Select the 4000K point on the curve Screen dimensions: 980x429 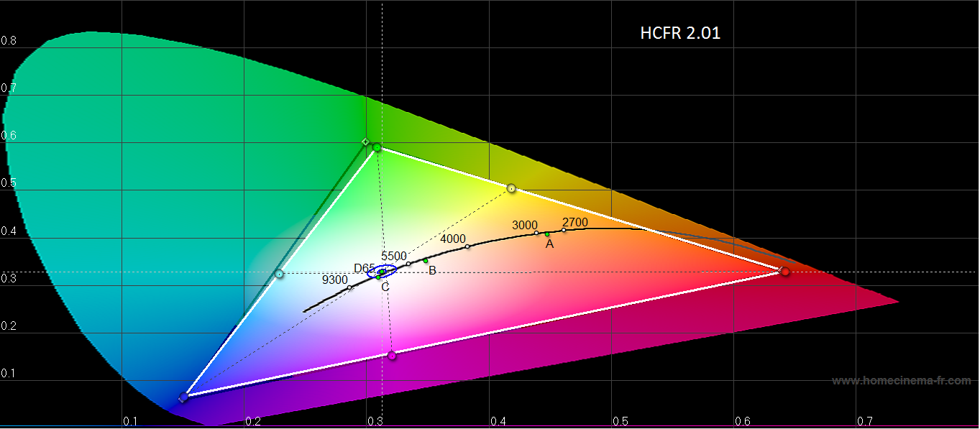click(x=467, y=246)
